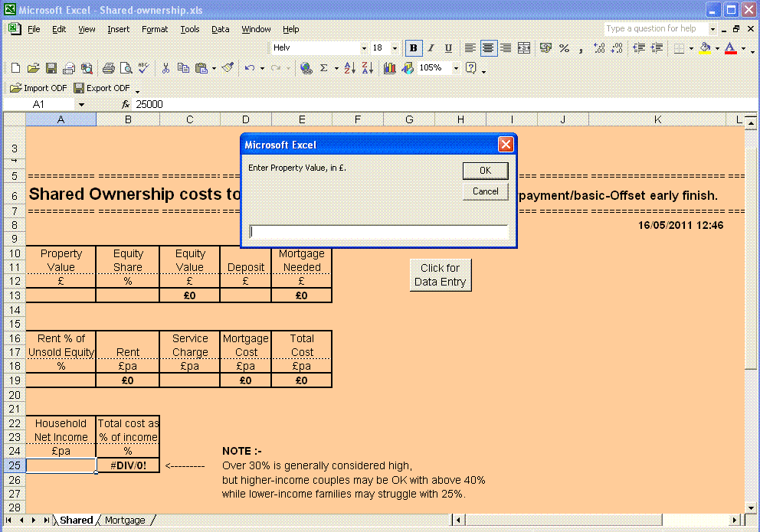Viewport: 760px width, 532px height.
Task: Sort descending Z to A
Action: coord(368,68)
